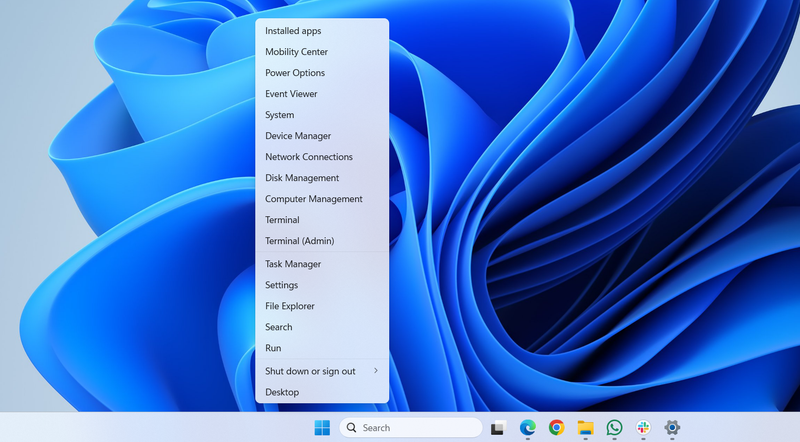Select Disk Management from the menu
The image size is (800, 442).
pyautogui.click(x=302, y=178)
